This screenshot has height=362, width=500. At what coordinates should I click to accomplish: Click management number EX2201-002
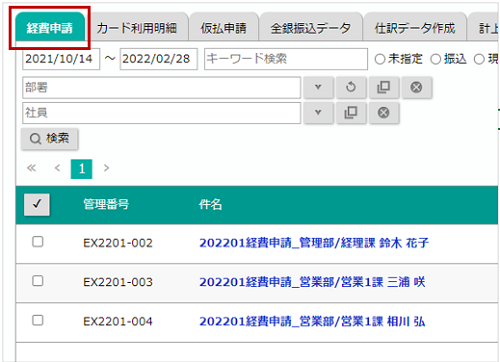(x=118, y=243)
